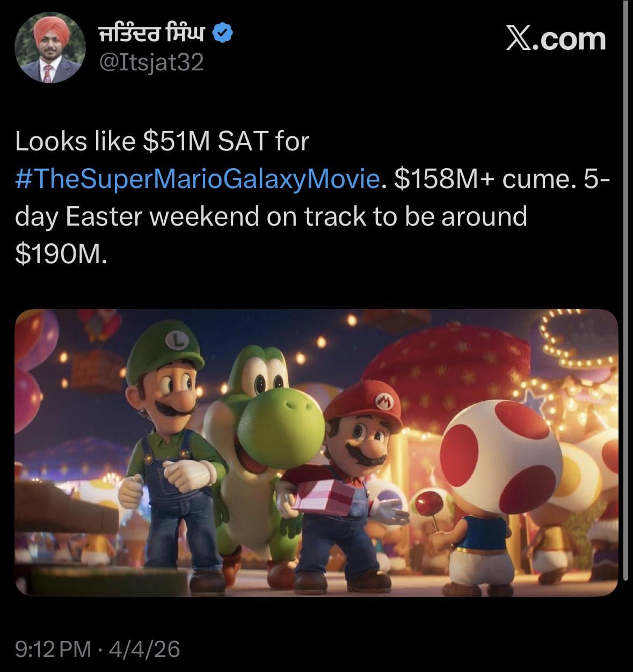This screenshot has height=672, width=633.
Task: Click Luigi's face in the movie image
Action: [x=173, y=393]
